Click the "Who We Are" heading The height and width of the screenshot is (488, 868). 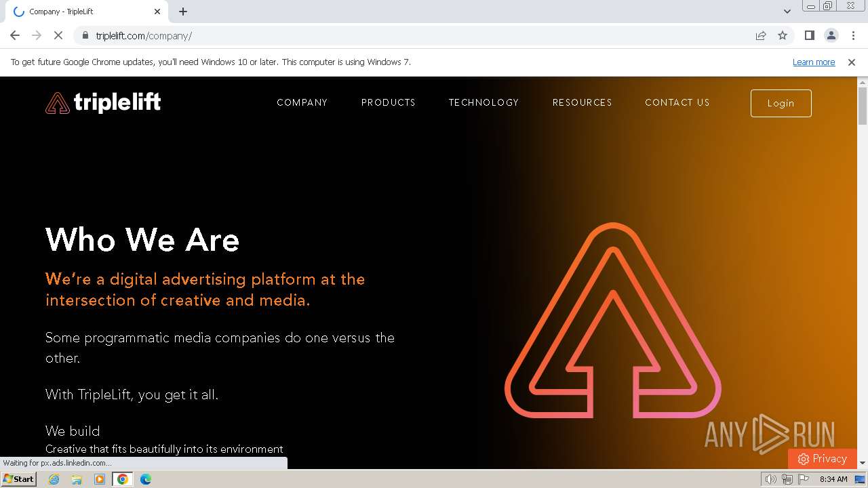click(x=142, y=240)
